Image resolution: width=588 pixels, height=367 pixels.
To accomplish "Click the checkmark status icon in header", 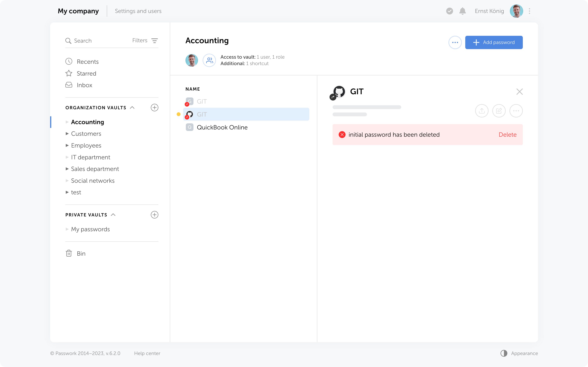I will (x=449, y=11).
